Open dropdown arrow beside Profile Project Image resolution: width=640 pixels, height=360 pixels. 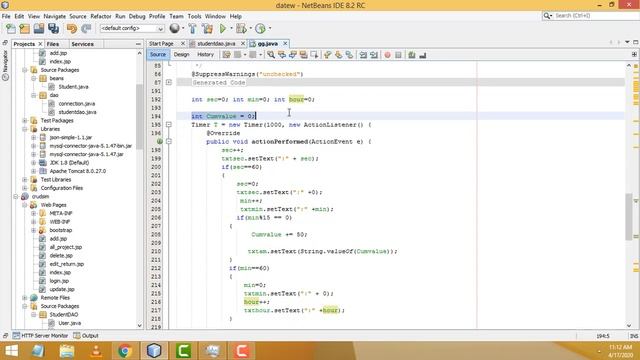(x=270, y=28)
